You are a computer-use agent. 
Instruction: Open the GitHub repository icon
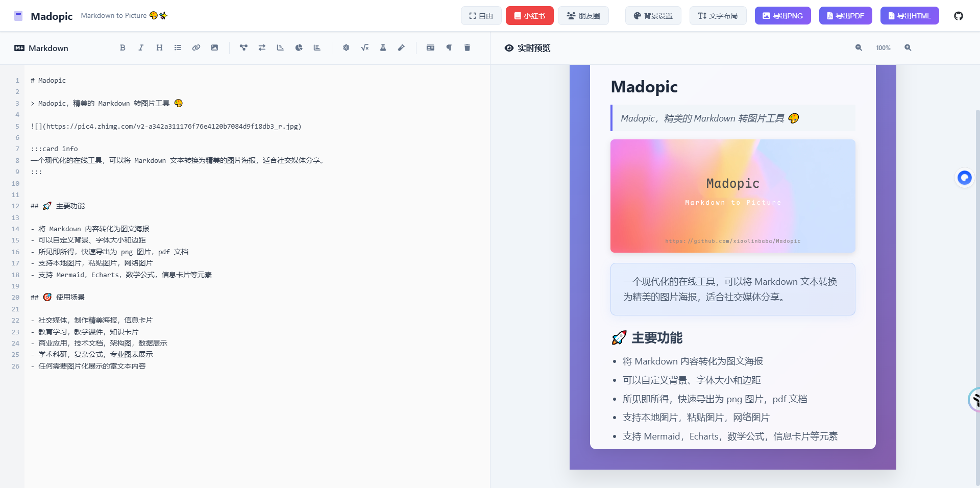click(x=959, y=16)
